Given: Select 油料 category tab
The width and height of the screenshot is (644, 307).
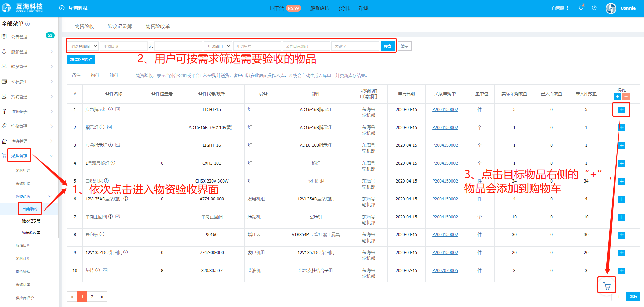Looking at the screenshot, I should tap(114, 75).
